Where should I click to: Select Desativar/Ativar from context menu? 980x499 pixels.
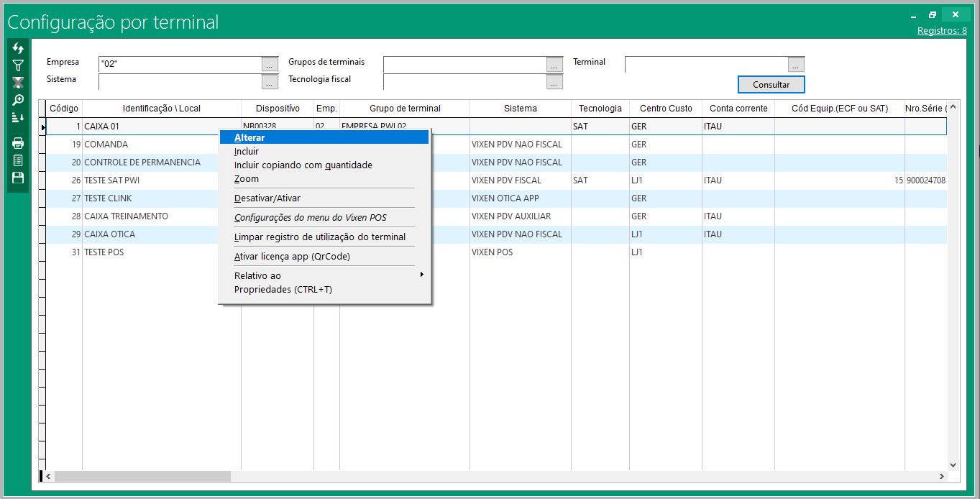(x=267, y=198)
